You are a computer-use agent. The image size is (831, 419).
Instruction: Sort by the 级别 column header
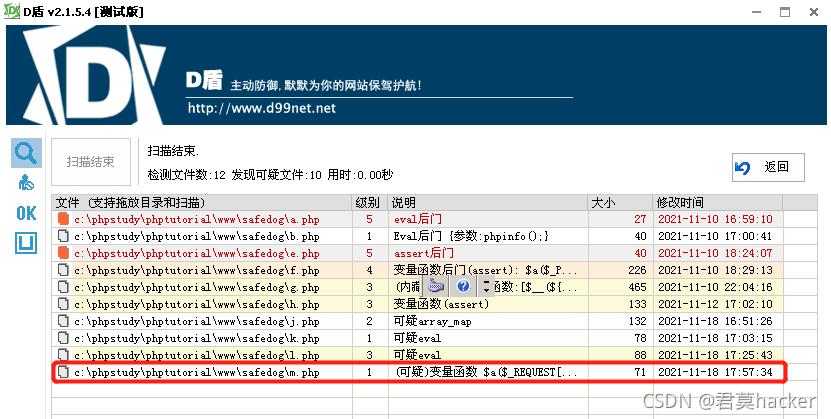[x=370, y=202]
